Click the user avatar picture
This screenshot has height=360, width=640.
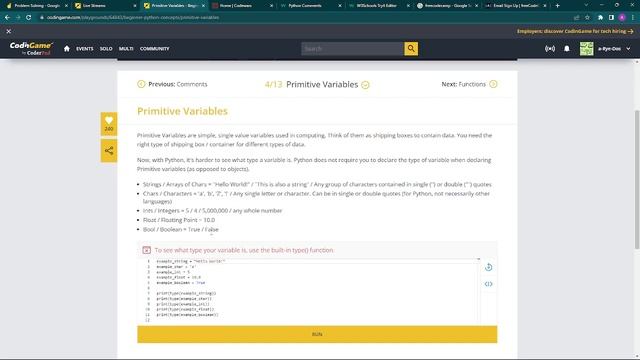(x=587, y=49)
